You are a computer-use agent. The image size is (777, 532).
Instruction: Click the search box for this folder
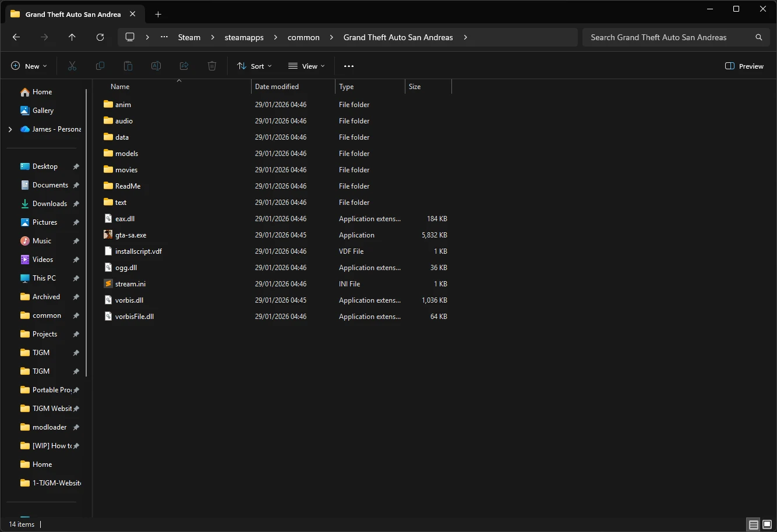676,37
